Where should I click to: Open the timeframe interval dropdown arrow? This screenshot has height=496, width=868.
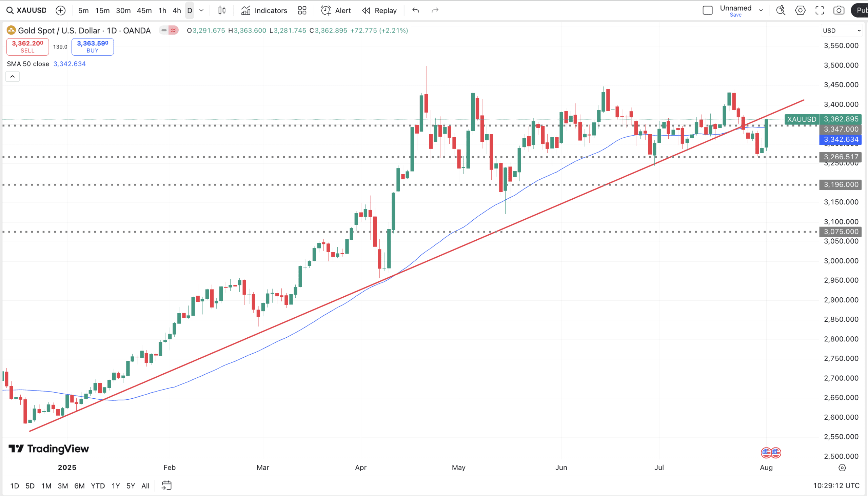pyautogui.click(x=201, y=11)
